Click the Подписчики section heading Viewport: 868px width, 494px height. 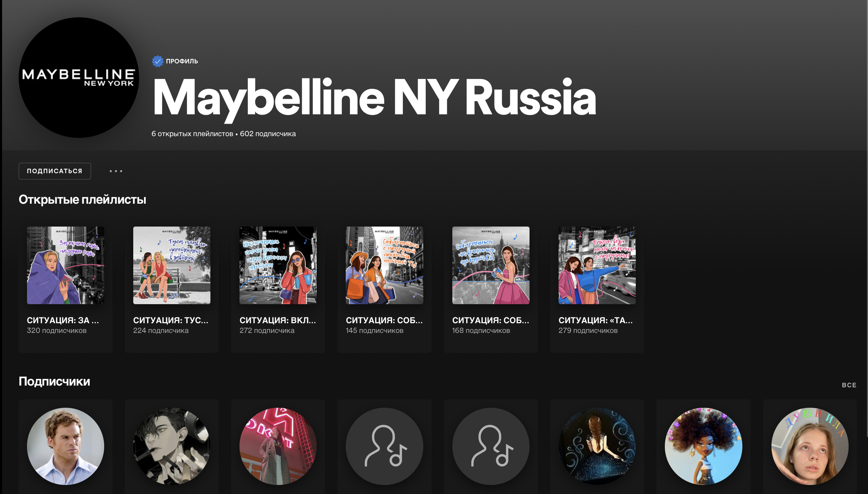click(x=54, y=381)
